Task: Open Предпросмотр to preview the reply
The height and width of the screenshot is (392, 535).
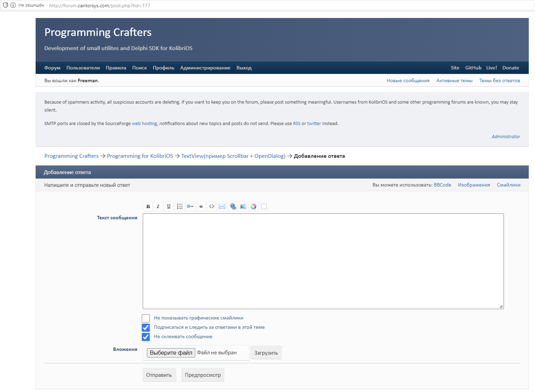Action: click(203, 375)
